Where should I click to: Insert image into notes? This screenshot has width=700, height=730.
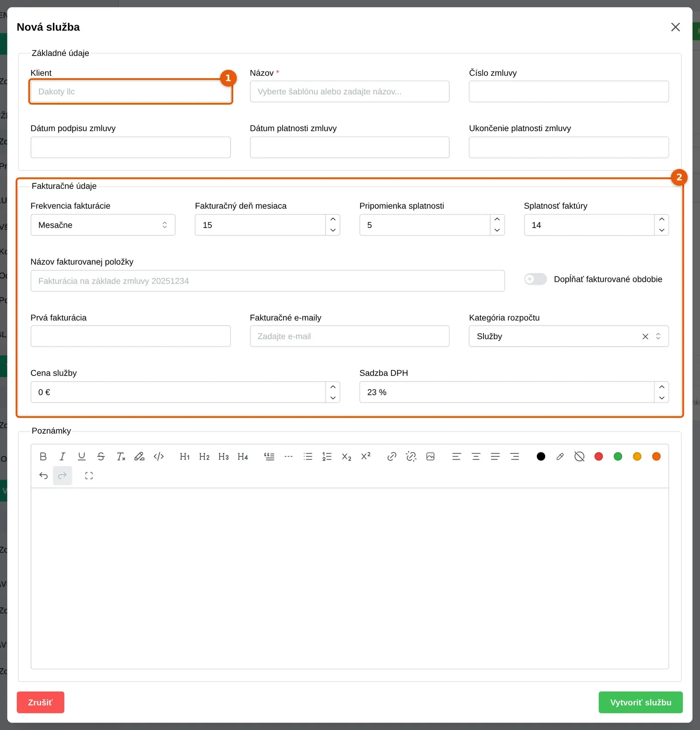coord(430,456)
